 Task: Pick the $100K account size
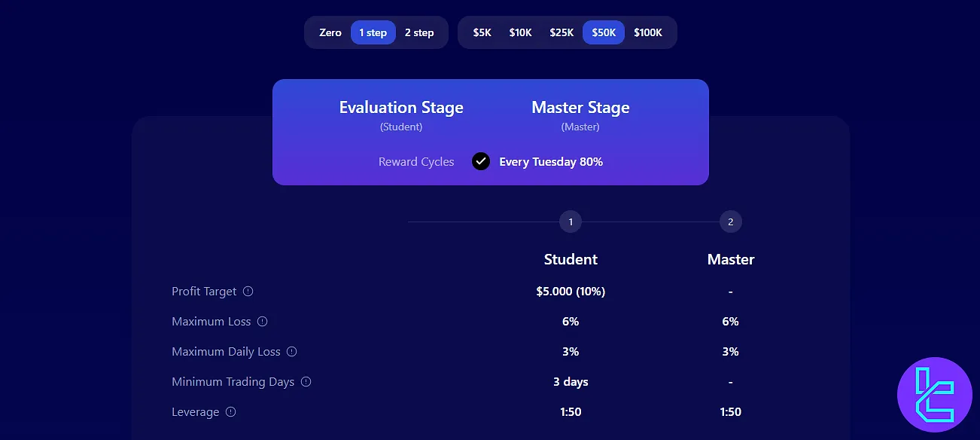(x=648, y=32)
